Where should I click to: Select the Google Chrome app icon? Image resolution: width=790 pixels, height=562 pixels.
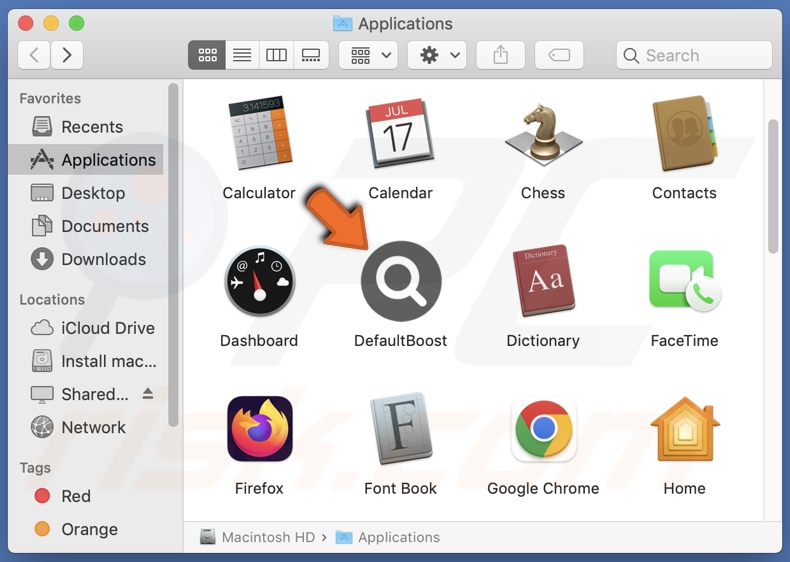[543, 429]
